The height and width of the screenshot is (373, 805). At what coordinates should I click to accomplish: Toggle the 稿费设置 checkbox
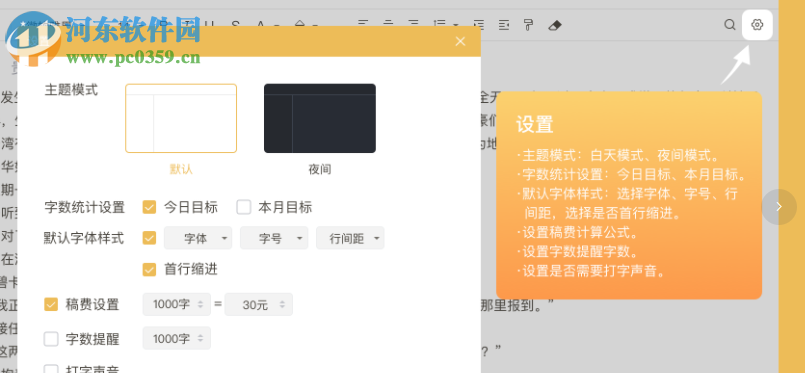pos(51,304)
